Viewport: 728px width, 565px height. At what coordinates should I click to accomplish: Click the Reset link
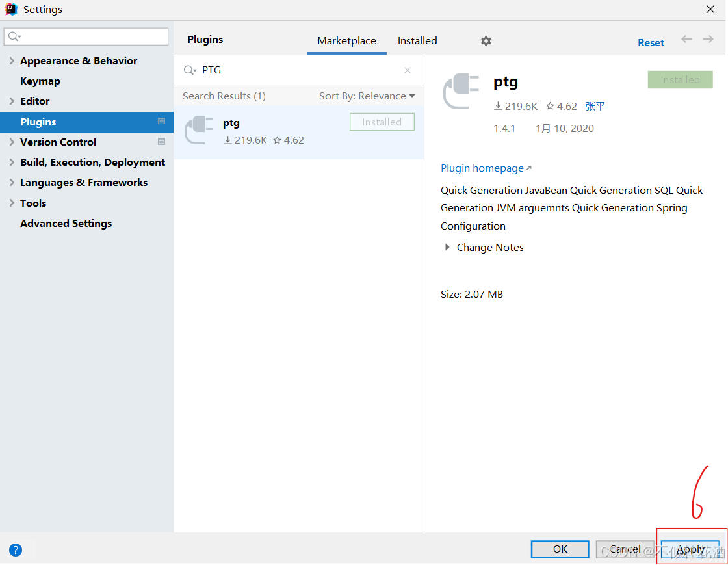point(651,43)
